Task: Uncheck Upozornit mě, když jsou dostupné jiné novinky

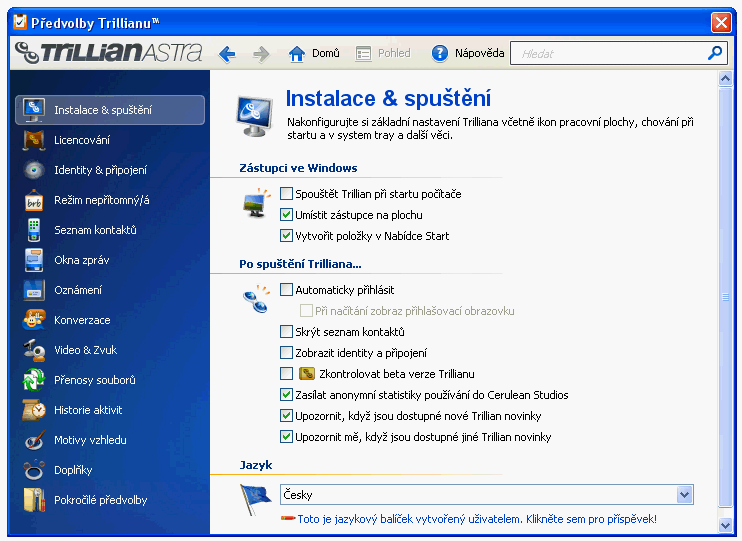Action: click(286, 436)
